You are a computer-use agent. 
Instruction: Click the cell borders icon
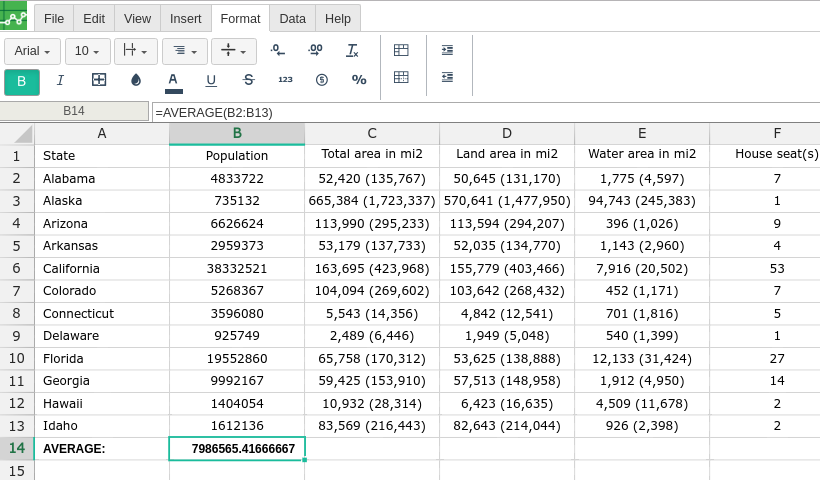click(x=98, y=81)
